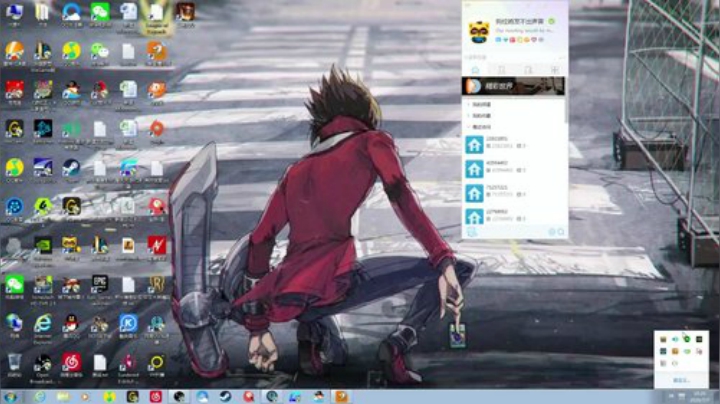720x404 pixels.
Task: Open the Epic Games Launcher desktop shortcut
Action: tap(100, 288)
